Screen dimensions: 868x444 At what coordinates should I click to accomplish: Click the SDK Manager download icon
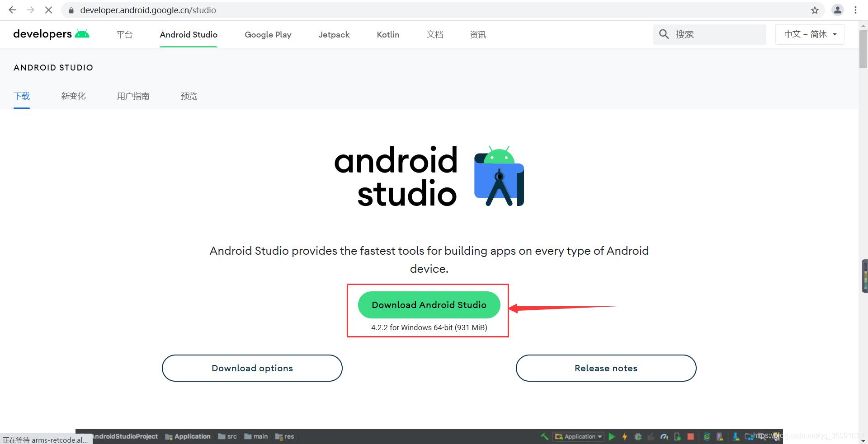(x=736, y=436)
